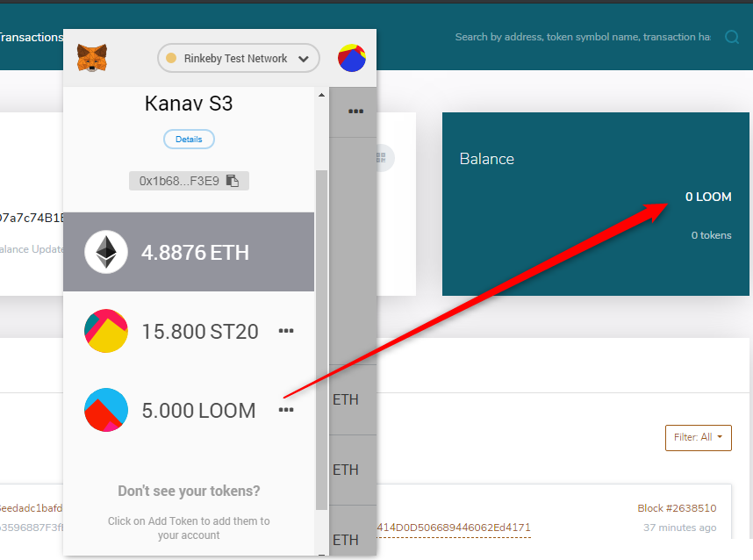
Task: Open the LOOM token options ellipsis menu
Action: tap(285, 410)
